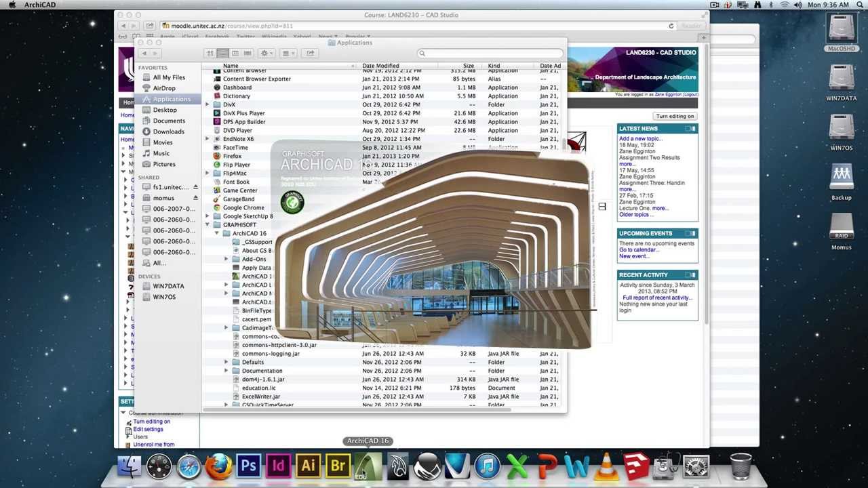Launch InDesign from the Dock
868x488 pixels.
[278, 466]
